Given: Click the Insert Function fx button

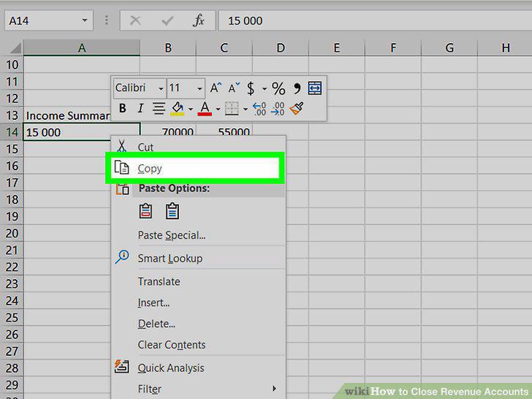Looking at the screenshot, I should point(199,20).
